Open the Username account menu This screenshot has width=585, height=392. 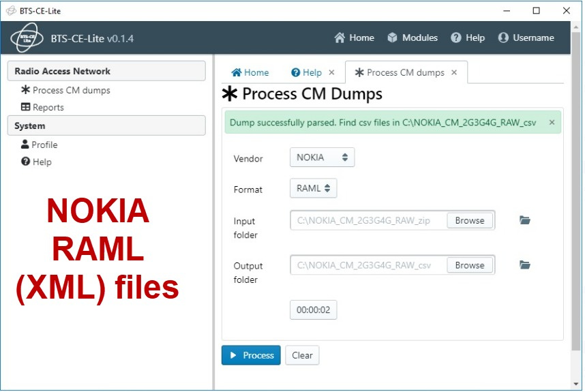pos(526,37)
